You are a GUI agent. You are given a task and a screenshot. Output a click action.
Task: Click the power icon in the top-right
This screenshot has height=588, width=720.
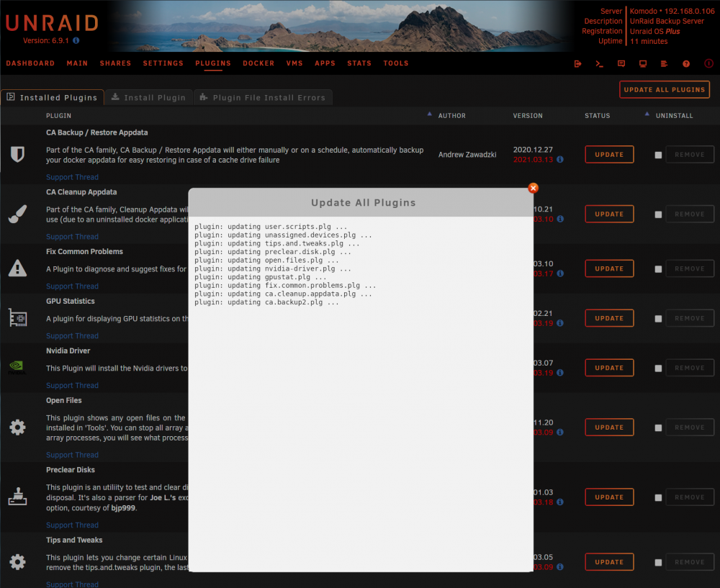coord(708,64)
